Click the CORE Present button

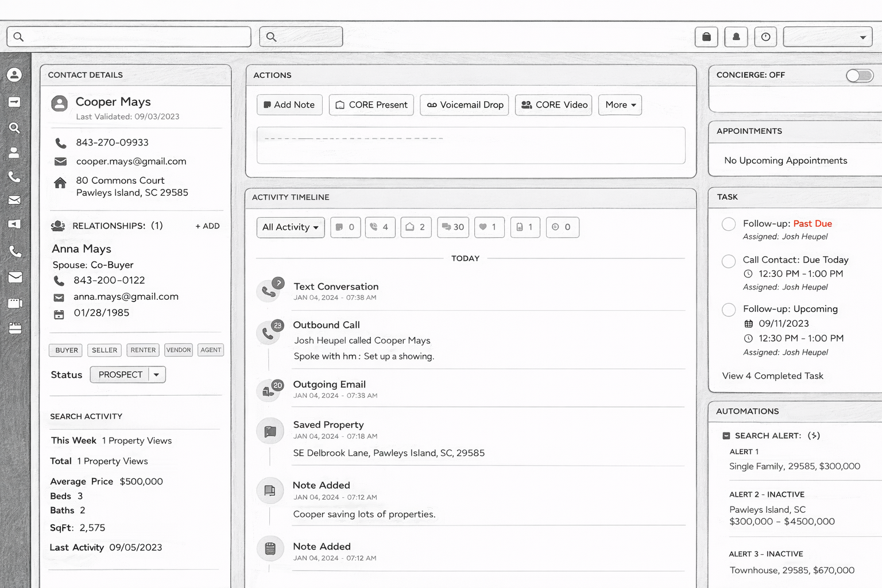click(x=372, y=105)
